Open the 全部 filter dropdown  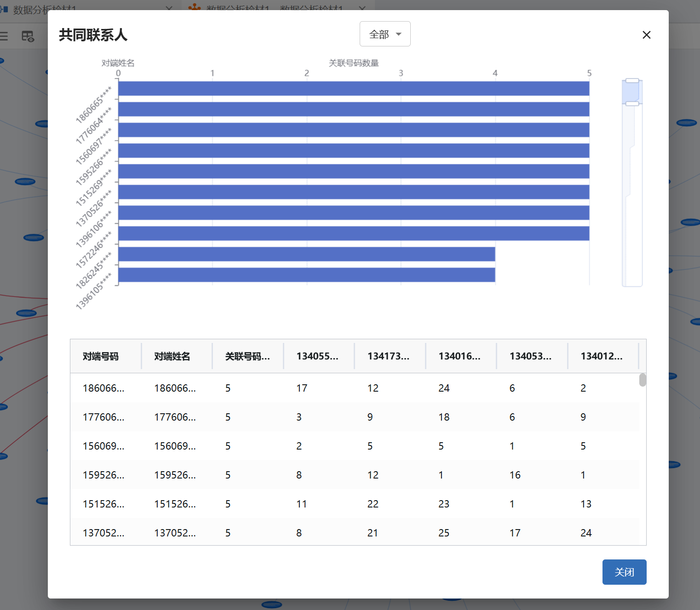(x=385, y=34)
